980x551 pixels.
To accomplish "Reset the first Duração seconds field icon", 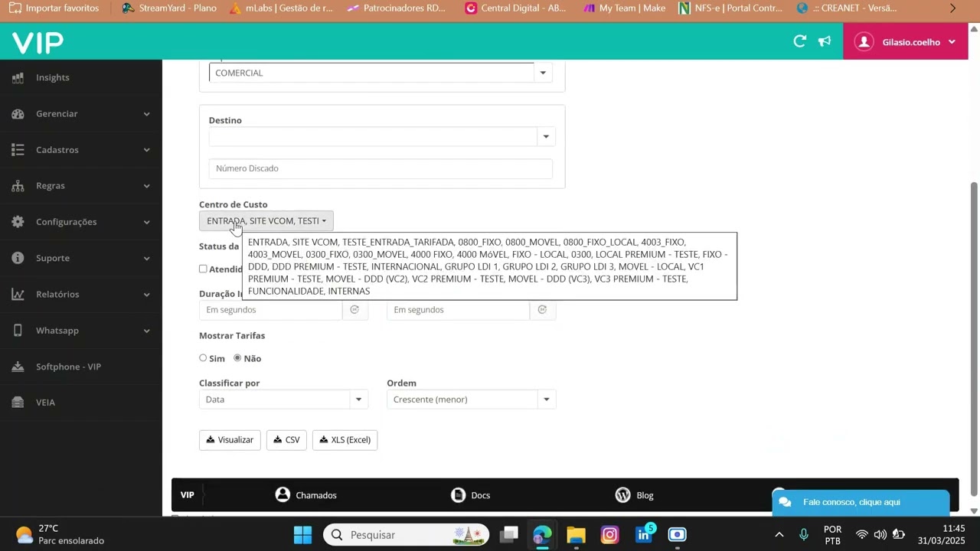I will click(354, 310).
